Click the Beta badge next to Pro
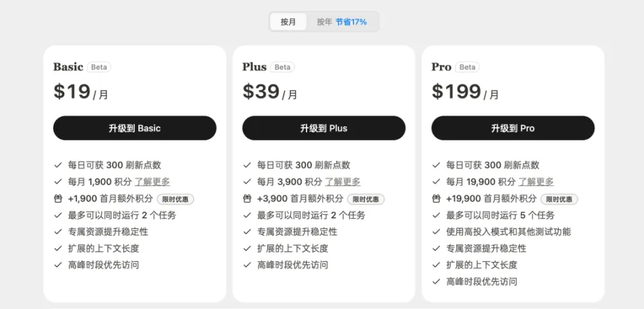Viewport: 644px width, 309px height. (468, 67)
